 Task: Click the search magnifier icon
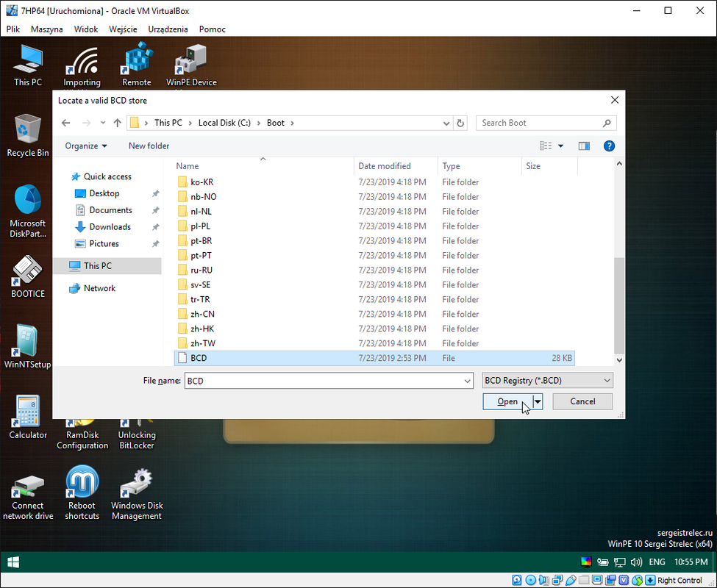(607, 123)
